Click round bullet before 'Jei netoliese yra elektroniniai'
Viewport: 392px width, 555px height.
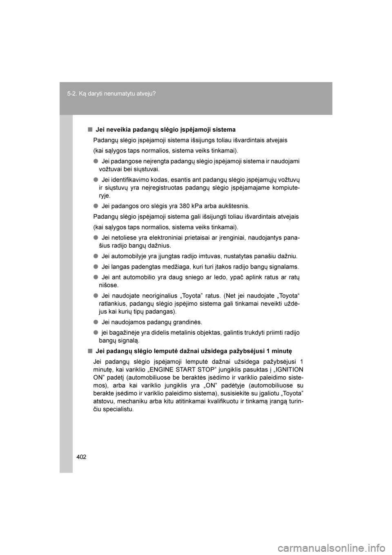pos(96,237)
